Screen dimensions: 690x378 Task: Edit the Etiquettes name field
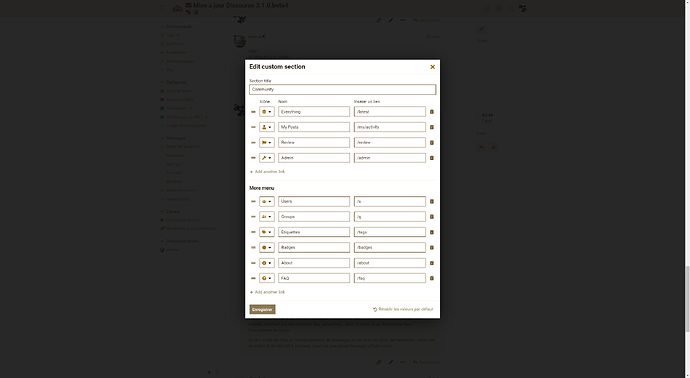[314, 232]
